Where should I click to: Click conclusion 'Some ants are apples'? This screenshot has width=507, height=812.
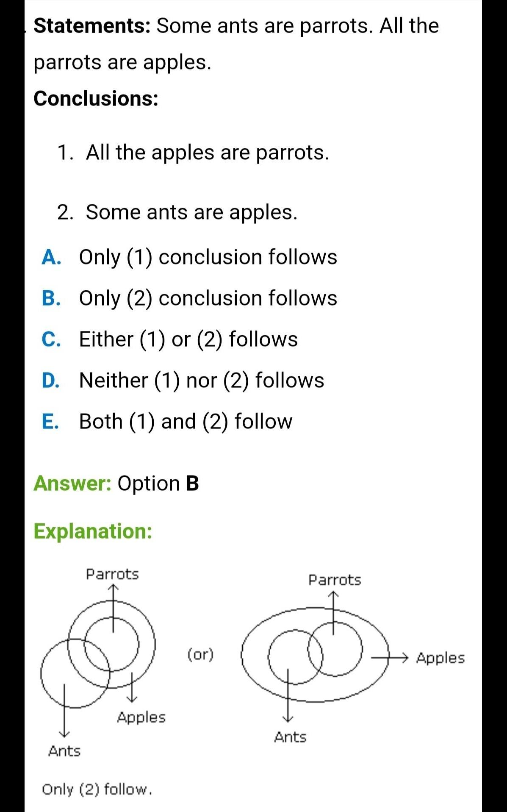pos(191,212)
